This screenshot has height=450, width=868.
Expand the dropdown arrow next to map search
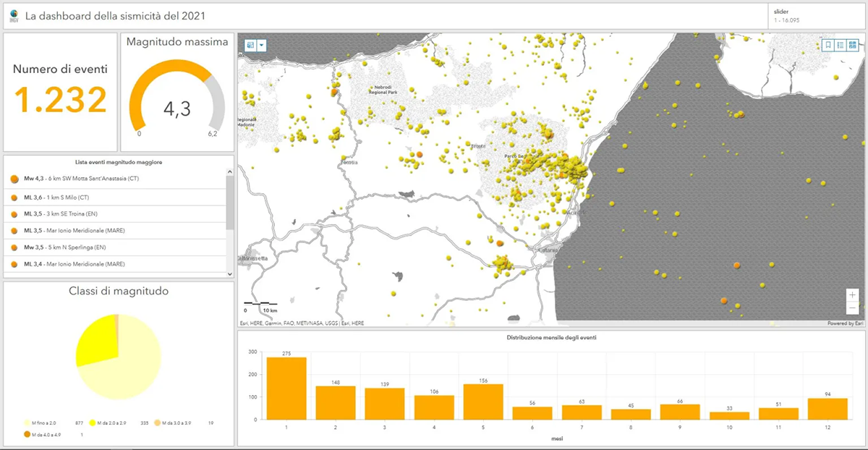coord(262,45)
